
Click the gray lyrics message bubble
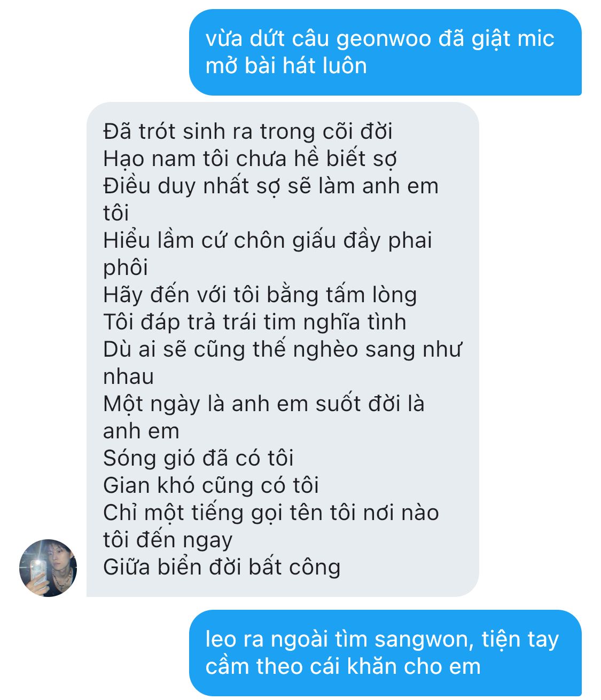click(x=283, y=349)
